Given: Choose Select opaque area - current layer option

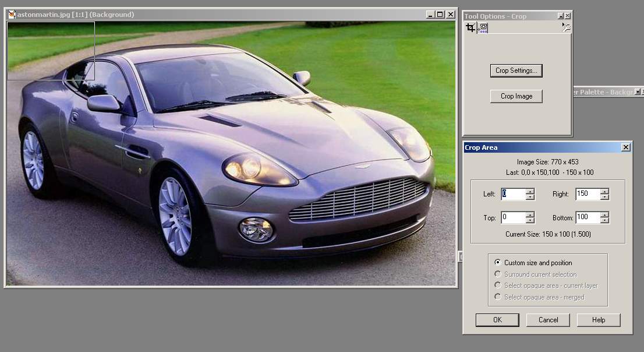Looking at the screenshot, I should point(546,286).
